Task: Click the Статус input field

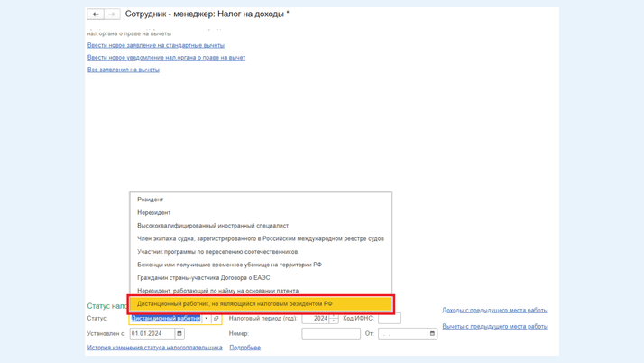Action: (166, 319)
